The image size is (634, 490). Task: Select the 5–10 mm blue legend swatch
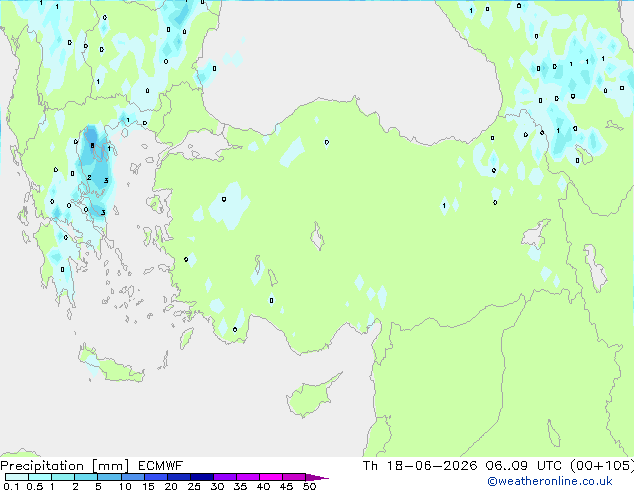[109, 477]
